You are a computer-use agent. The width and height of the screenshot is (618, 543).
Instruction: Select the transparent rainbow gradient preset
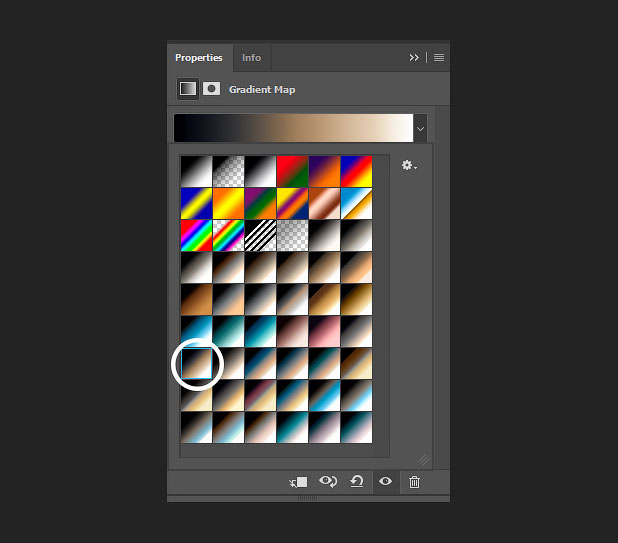228,235
